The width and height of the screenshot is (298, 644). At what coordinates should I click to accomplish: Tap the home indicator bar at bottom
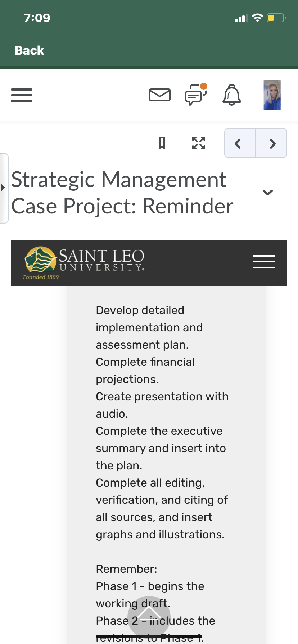[149, 636]
